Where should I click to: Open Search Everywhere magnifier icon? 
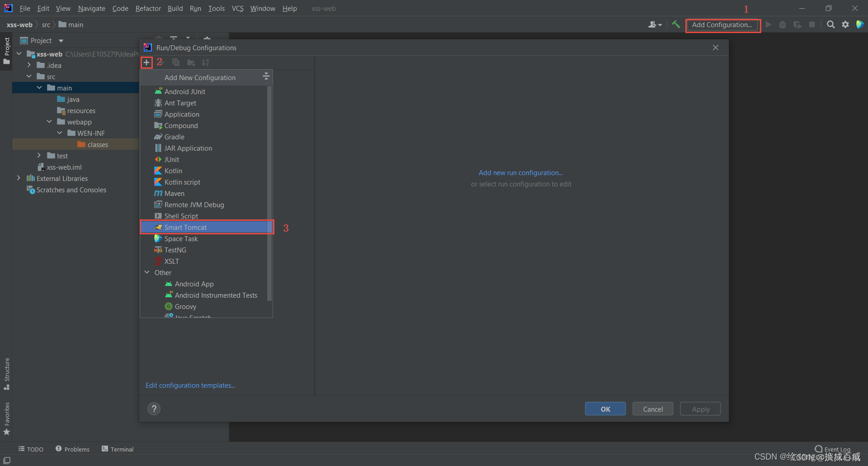(x=830, y=24)
